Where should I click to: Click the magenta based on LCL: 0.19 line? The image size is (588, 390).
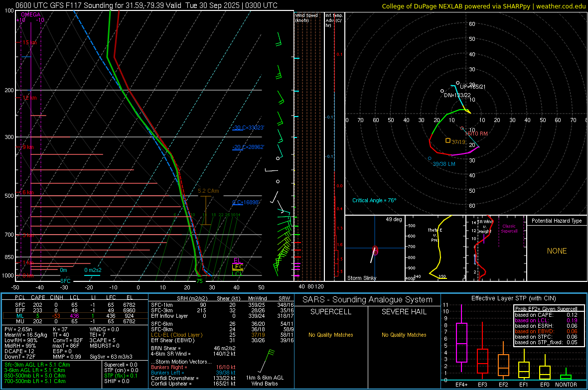[x=546, y=320]
